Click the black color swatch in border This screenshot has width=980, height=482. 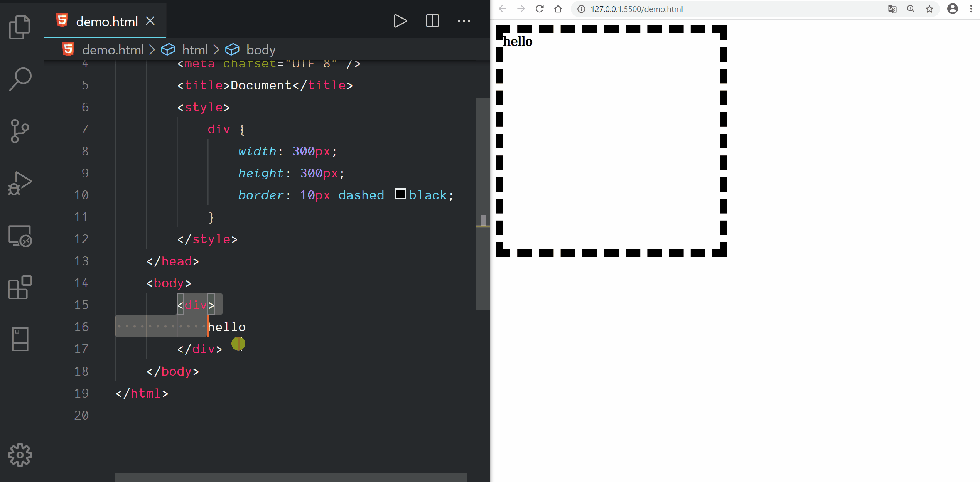(400, 194)
